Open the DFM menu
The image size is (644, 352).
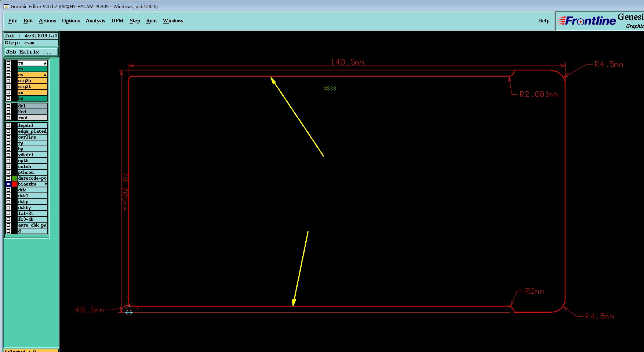pyautogui.click(x=117, y=21)
